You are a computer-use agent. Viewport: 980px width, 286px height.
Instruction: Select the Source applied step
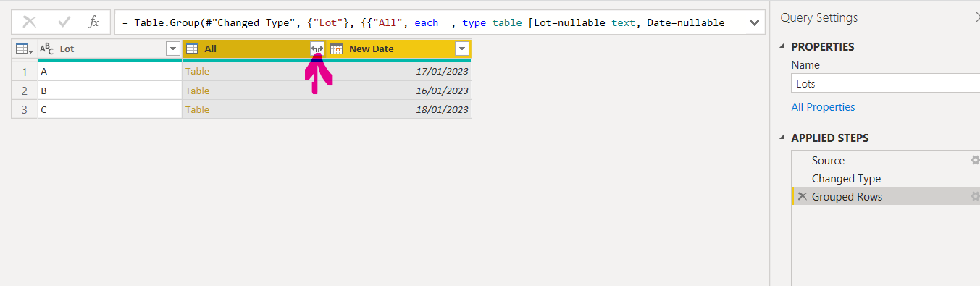click(x=828, y=161)
